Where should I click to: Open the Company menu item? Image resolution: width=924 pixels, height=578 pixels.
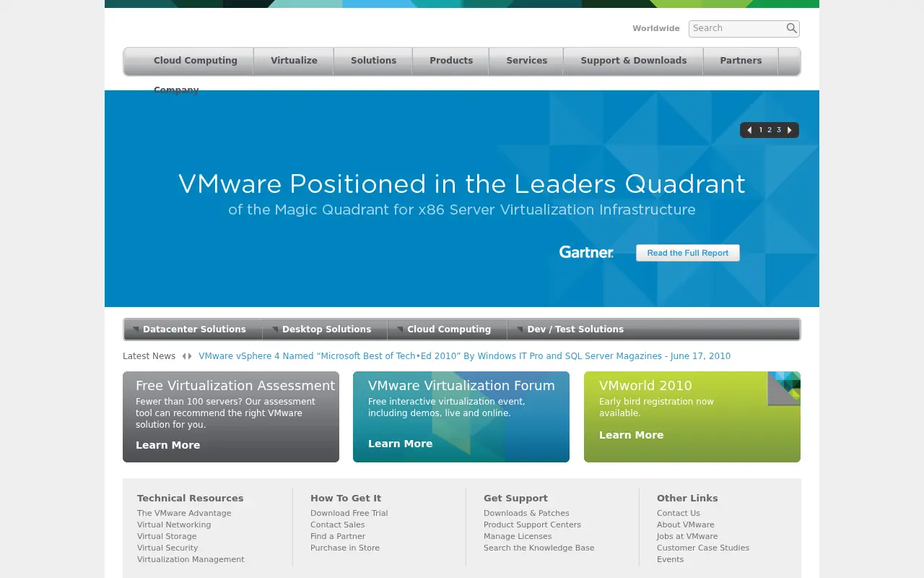pyautogui.click(x=176, y=90)
